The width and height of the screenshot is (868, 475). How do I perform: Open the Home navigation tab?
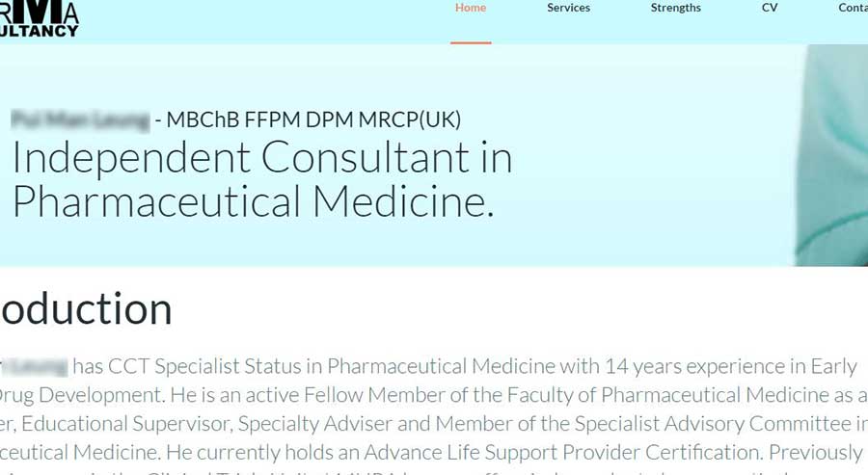pyautogui.click(x=471, y=8)
